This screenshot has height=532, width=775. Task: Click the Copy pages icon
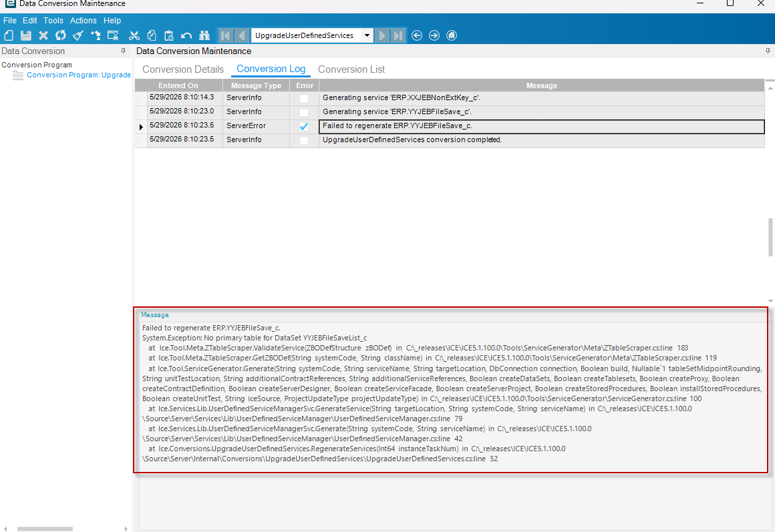152,35
